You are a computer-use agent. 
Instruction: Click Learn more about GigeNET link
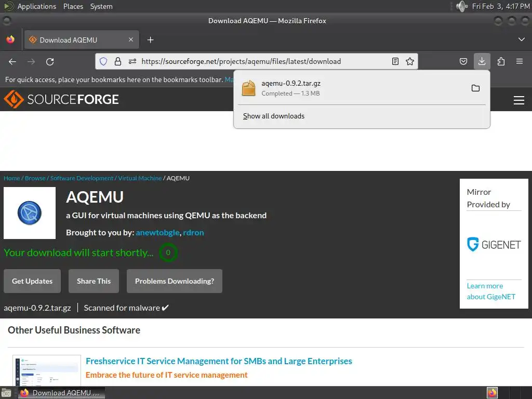[491, 291]
